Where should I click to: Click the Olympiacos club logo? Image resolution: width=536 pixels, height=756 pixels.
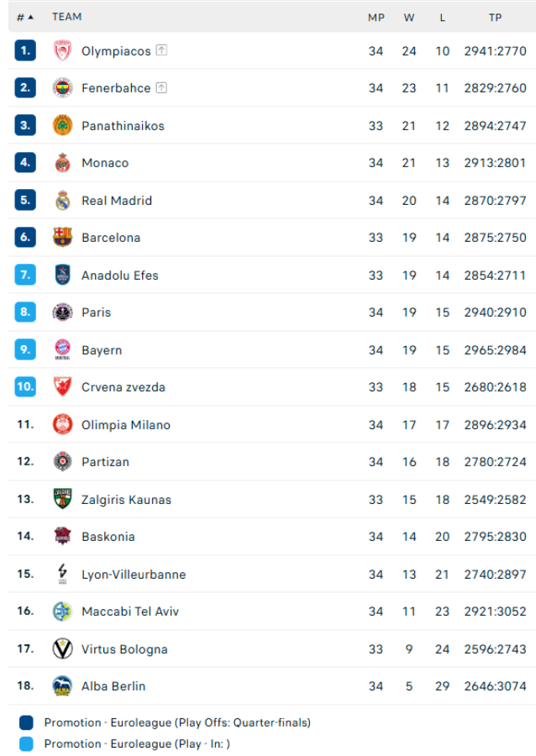point(62,50)
